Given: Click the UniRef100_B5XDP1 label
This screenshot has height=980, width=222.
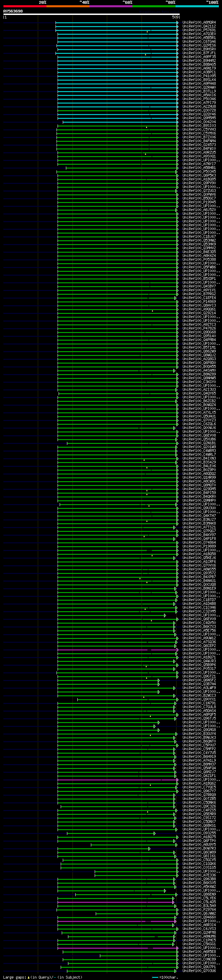Looking at the screenshot, I should [199, 278].
